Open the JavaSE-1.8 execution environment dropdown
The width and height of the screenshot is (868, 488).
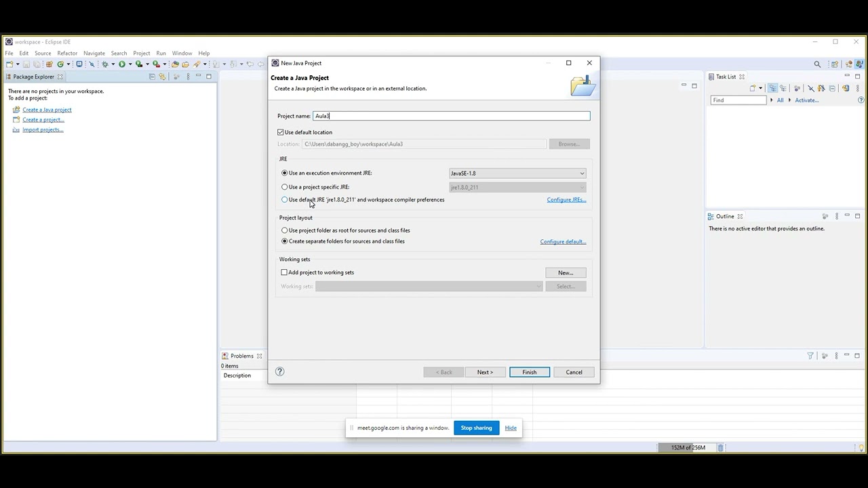[517, 173]
